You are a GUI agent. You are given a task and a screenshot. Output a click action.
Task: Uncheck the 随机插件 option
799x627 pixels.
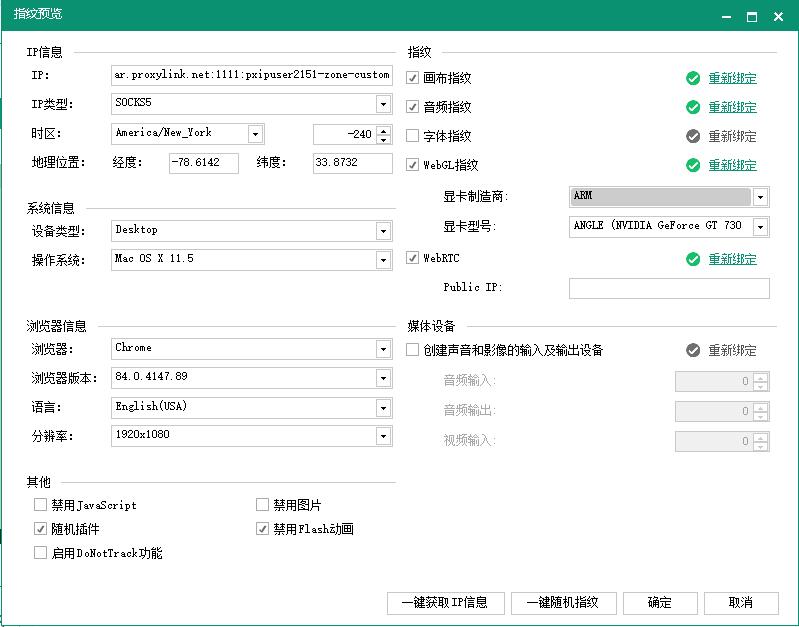(x=40, y=529)
